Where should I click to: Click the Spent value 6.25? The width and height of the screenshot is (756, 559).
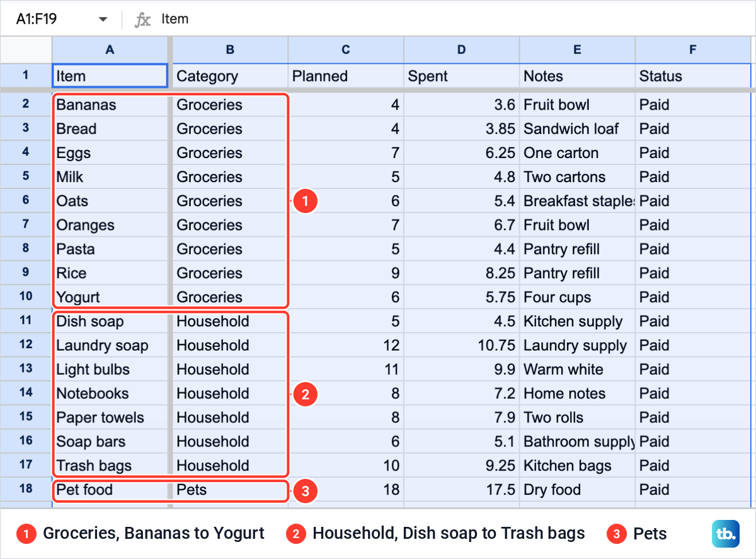[462, 153]
